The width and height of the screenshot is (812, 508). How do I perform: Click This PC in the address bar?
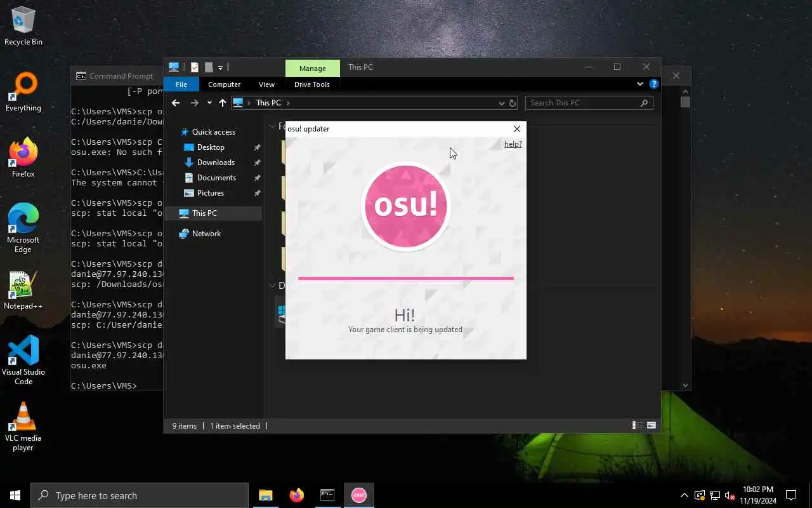(268, 103)
